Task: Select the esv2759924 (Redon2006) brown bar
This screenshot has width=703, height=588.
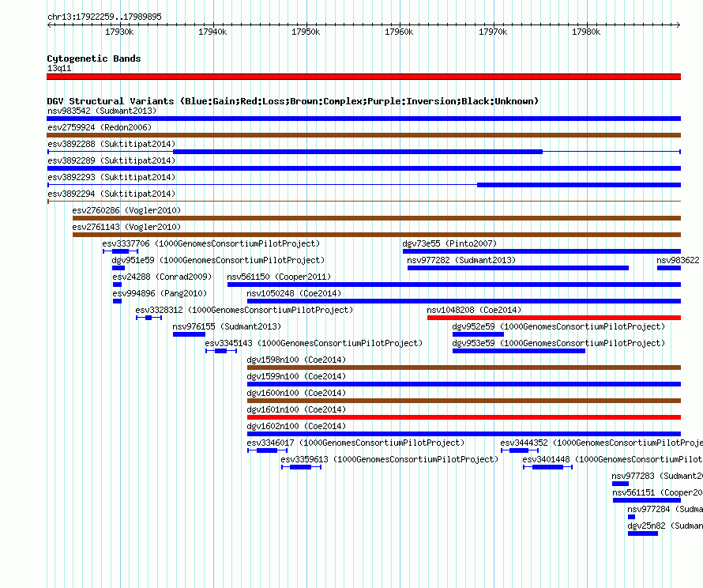Action: click(363, 135)
